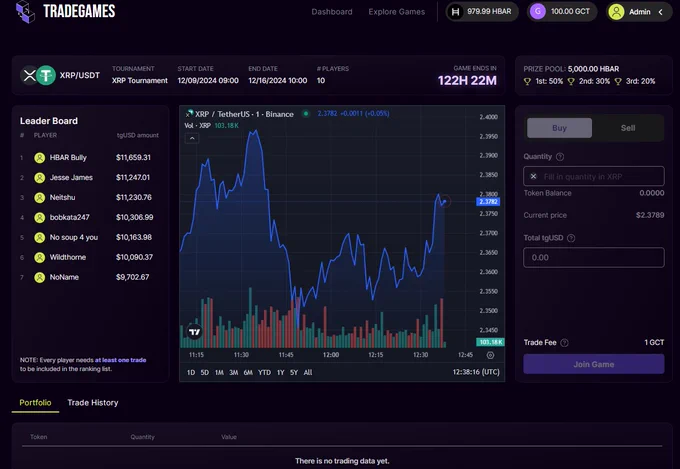Click the purple GCT token icon

point(538,12)
